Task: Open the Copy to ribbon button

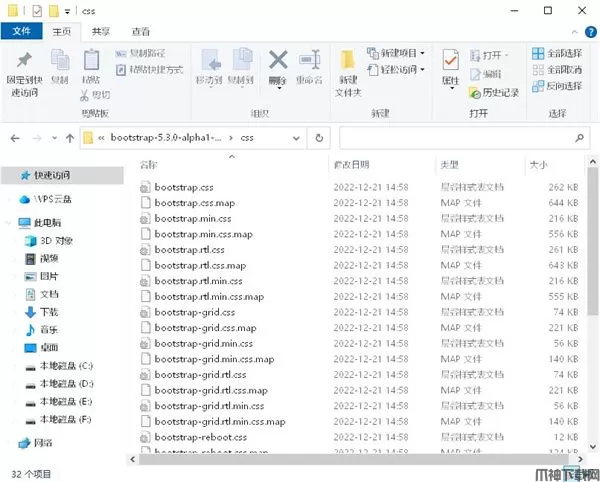Action: 241,67
